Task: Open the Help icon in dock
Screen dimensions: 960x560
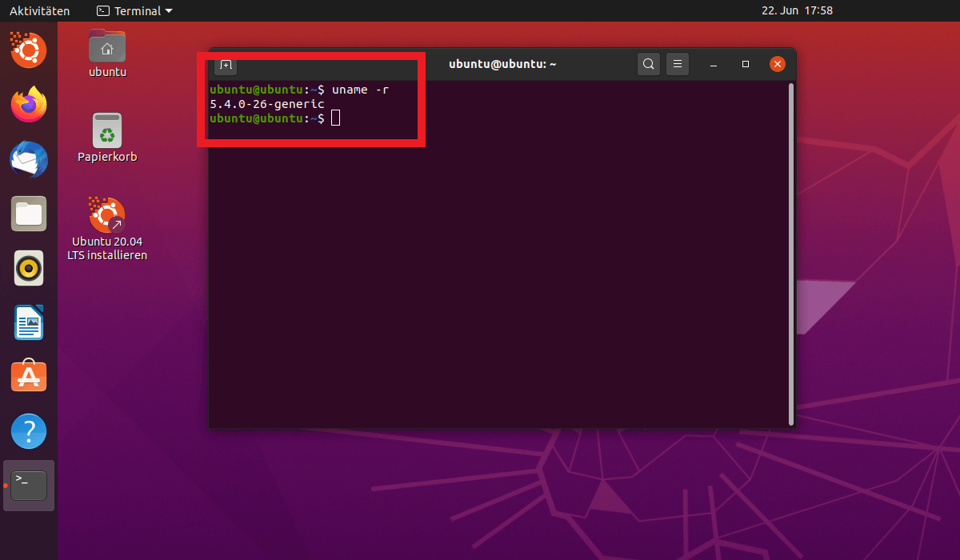Action: (x=29, y=431)
